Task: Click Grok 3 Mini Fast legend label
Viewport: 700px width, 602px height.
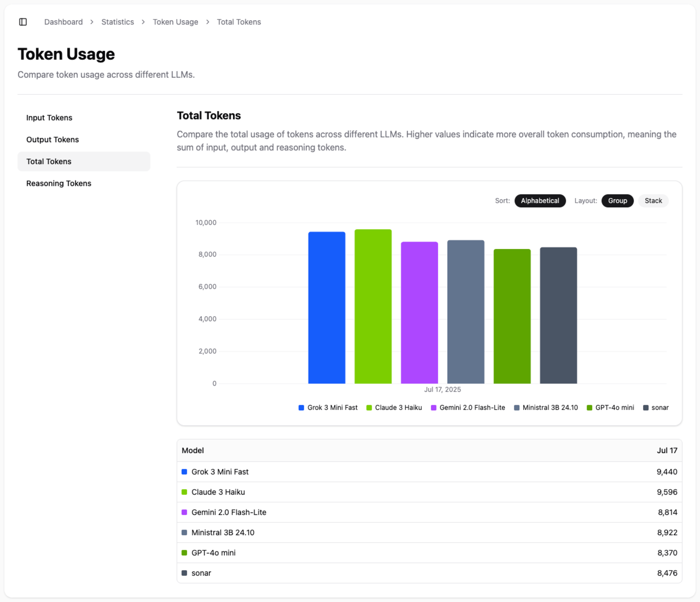Action: tap(333, 408)
